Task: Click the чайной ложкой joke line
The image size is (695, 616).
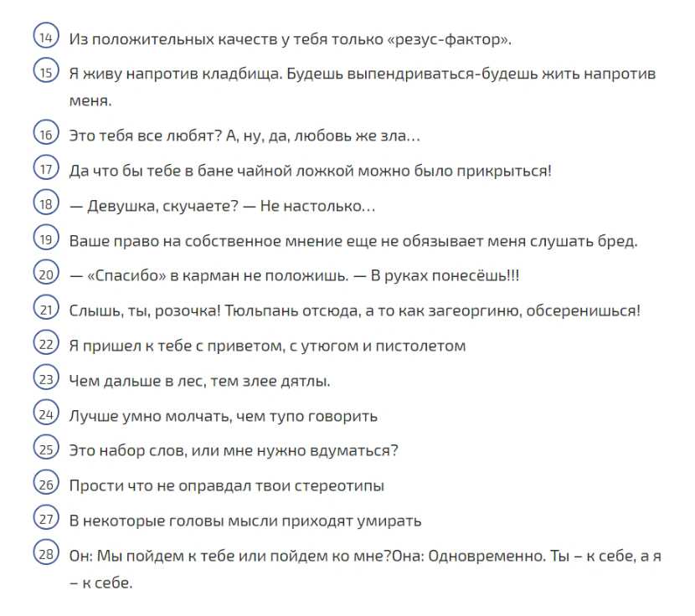Action: click(x=311, y=171)
